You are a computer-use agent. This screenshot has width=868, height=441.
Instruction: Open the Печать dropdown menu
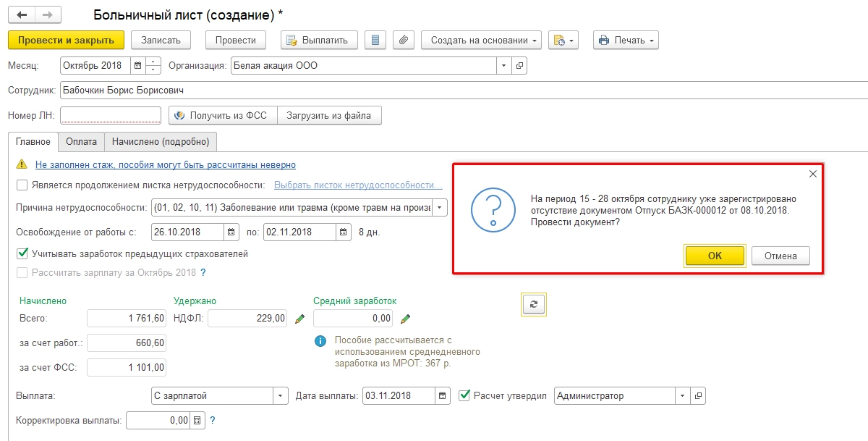[x=626, y=40]
